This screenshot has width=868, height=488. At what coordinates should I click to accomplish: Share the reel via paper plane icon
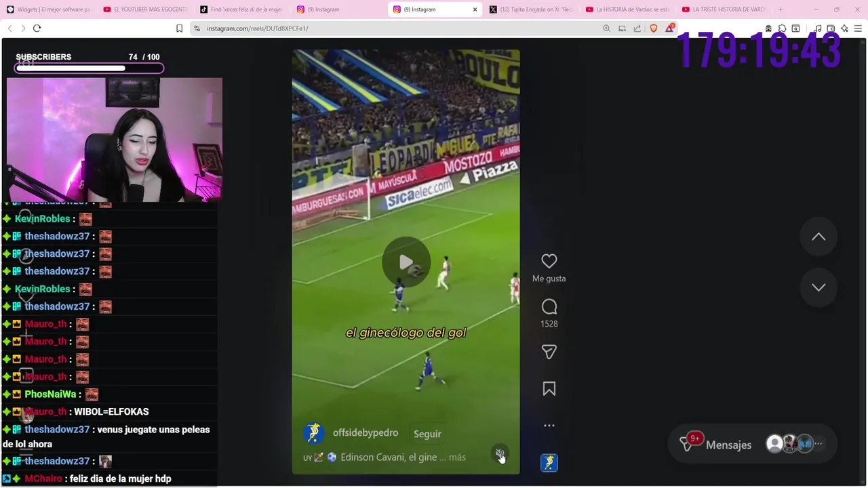(549, 352)
